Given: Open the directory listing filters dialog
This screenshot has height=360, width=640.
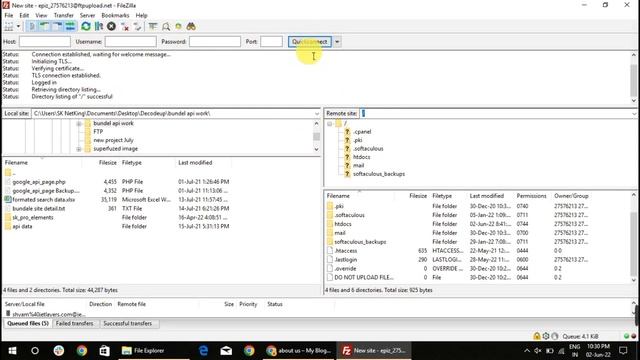Looking at the screenshot, I should 153,27.
